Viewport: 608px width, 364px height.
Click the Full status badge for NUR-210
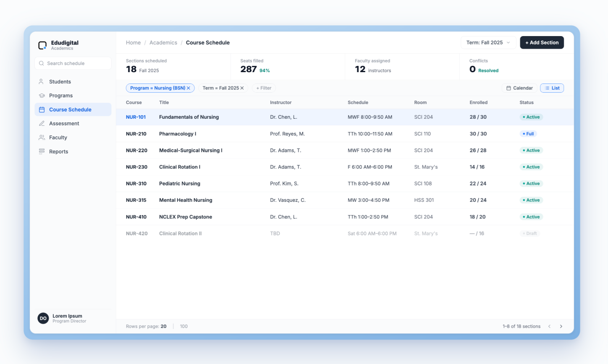528,134
